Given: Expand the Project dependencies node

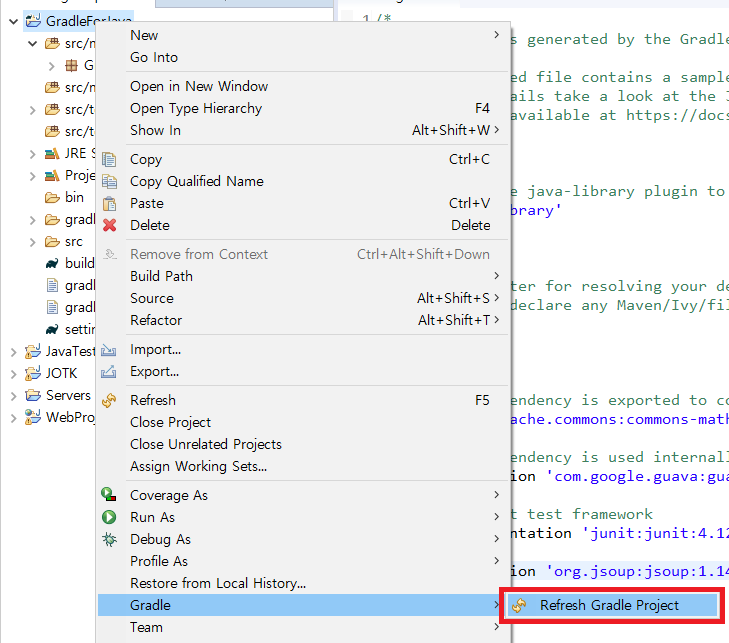Looking at the screenshot, I should tap(33, 176).
